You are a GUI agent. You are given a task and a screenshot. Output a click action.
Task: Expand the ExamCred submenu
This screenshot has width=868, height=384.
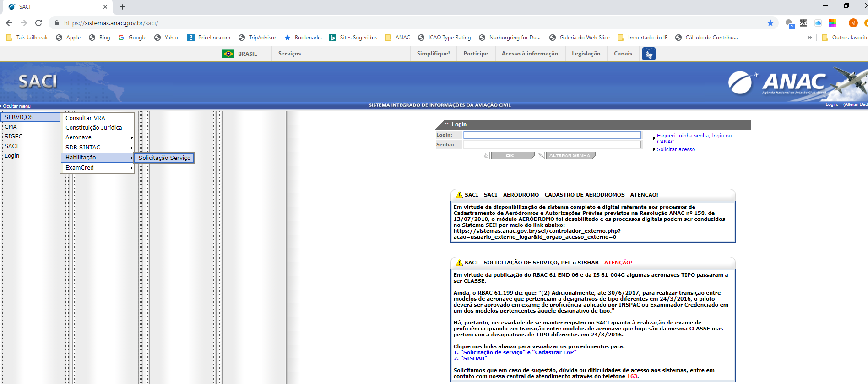click(x=98, y=168)
